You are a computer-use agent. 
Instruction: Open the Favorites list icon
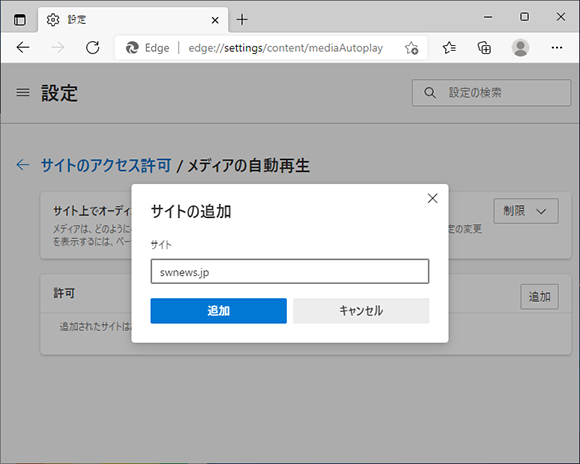coord(449,48)
